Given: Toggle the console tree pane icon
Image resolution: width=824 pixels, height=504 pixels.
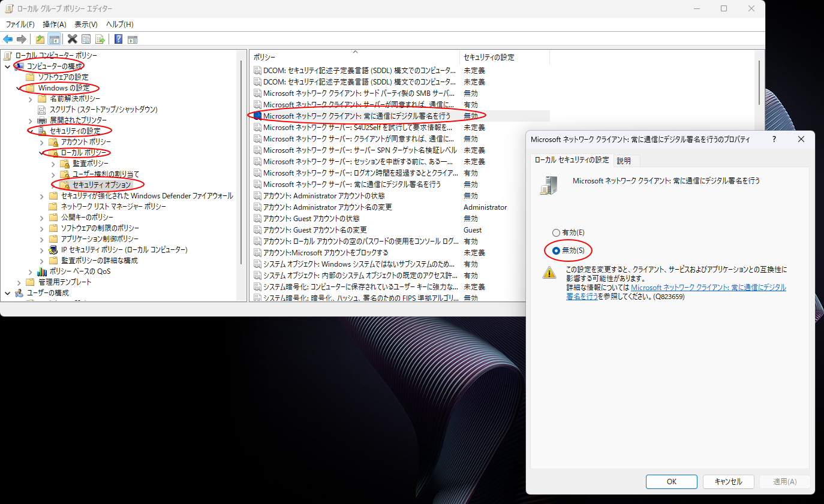Looking at the screenshot, I should [x=55, y=39].
